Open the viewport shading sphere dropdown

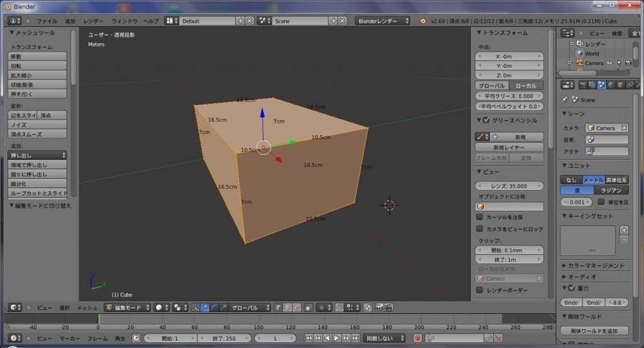pos(162,307)
